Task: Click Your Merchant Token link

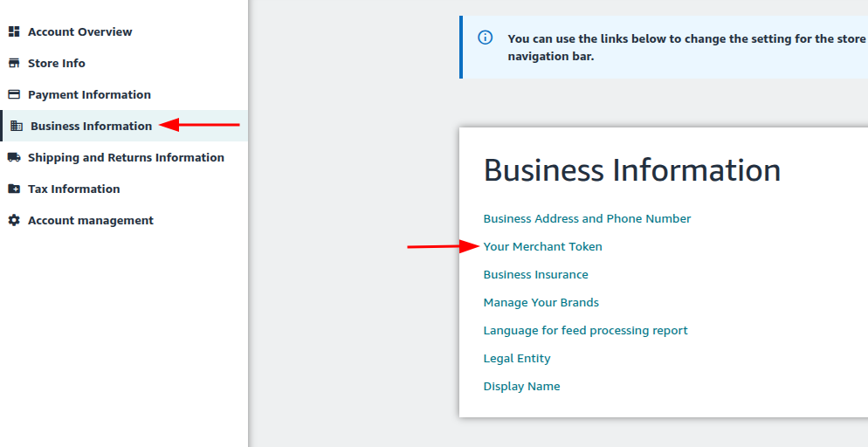Action: 542,247
